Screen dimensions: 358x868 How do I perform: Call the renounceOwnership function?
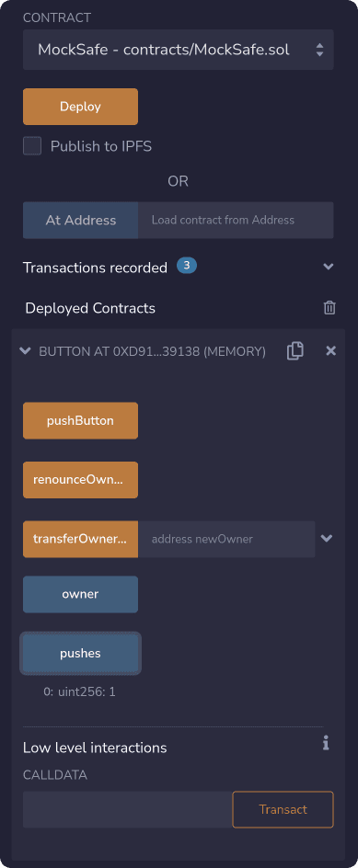click(80, 480)
